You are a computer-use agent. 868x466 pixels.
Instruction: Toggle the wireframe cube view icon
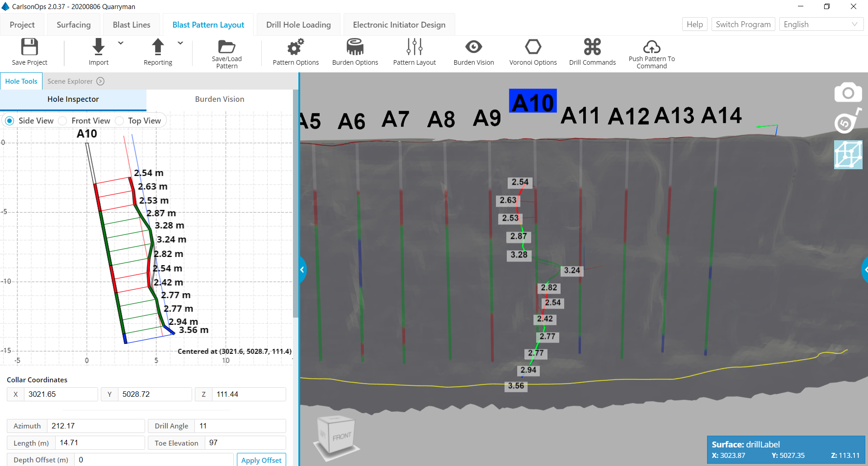(848, 154)
